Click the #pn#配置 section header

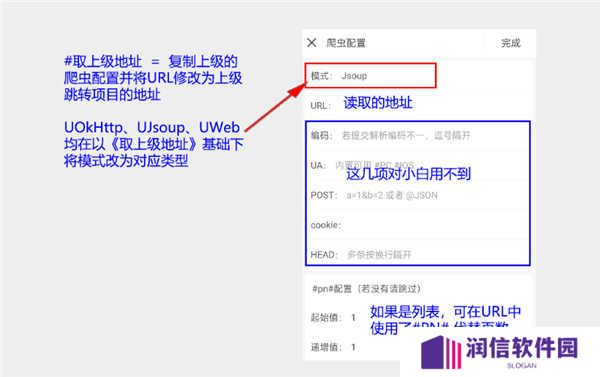coord(367,289)
